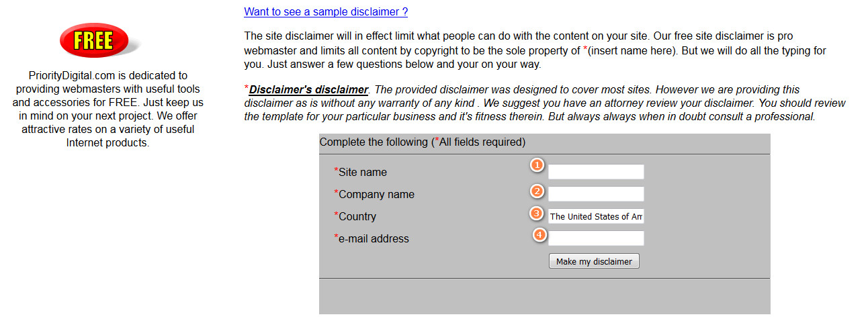Select the Country field with United States
The image size is (868, 323).
point(596,216)
